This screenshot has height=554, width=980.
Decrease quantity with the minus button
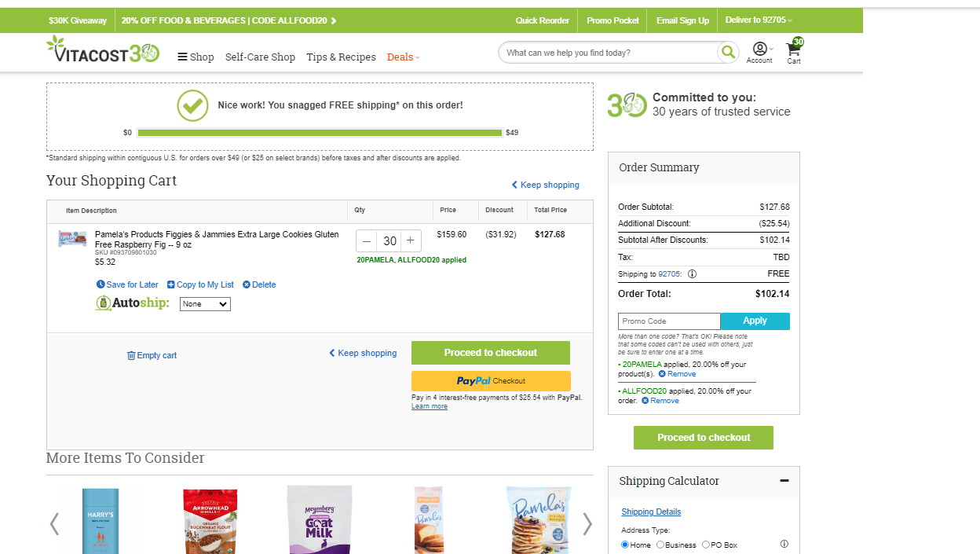(x=367, y=241)
